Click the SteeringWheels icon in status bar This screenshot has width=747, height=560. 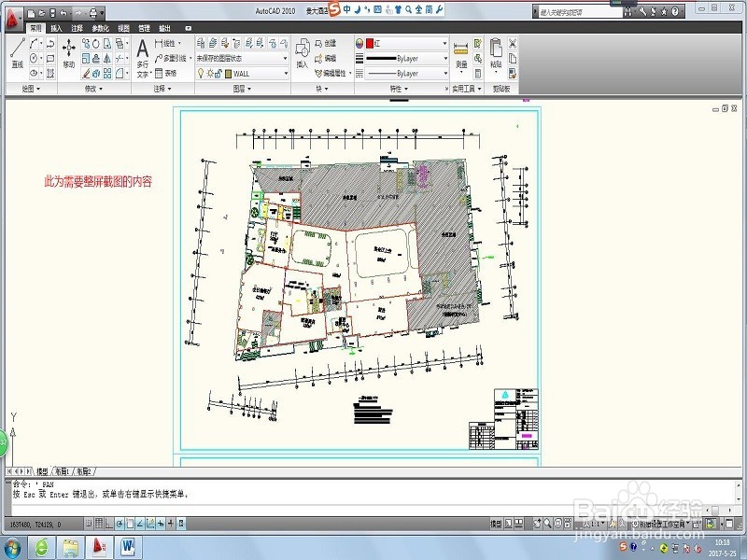coord(557,524)
